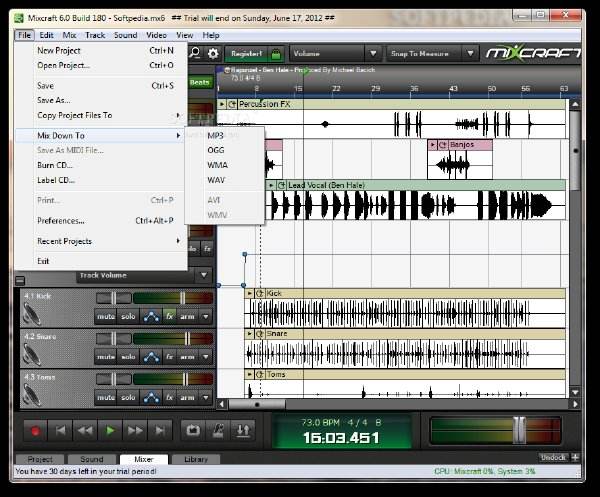Open the Volume dropdown arrow
Viewport: 600px width, 497px height.
tap(373, 54)
